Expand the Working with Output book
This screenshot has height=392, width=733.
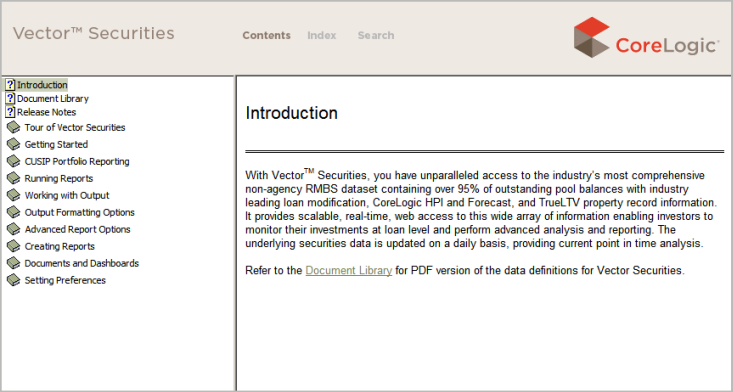pos(67,195)
